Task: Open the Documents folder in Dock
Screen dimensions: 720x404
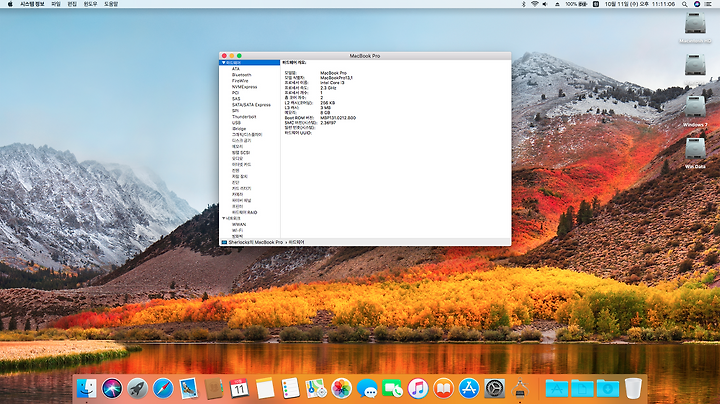Action: point(582,388)
